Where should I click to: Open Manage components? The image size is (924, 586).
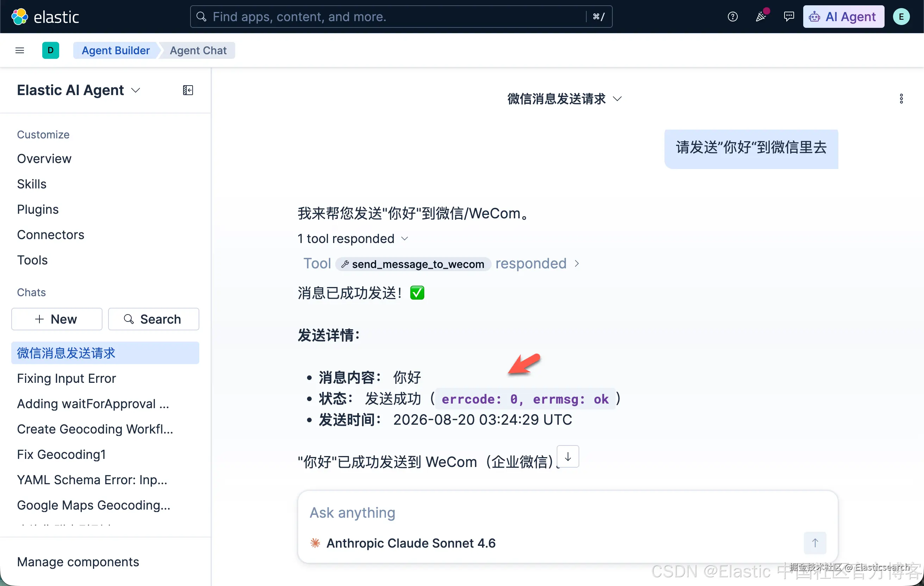coord(78,561)
